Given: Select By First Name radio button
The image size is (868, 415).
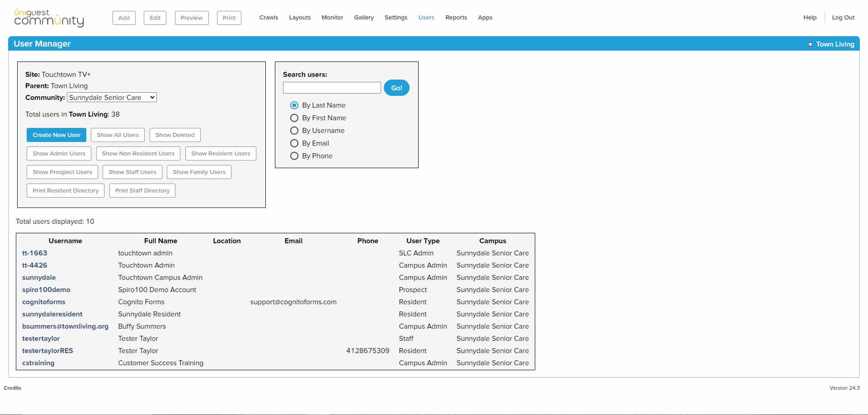Looking at the screenshot, I should pos(294,118).
